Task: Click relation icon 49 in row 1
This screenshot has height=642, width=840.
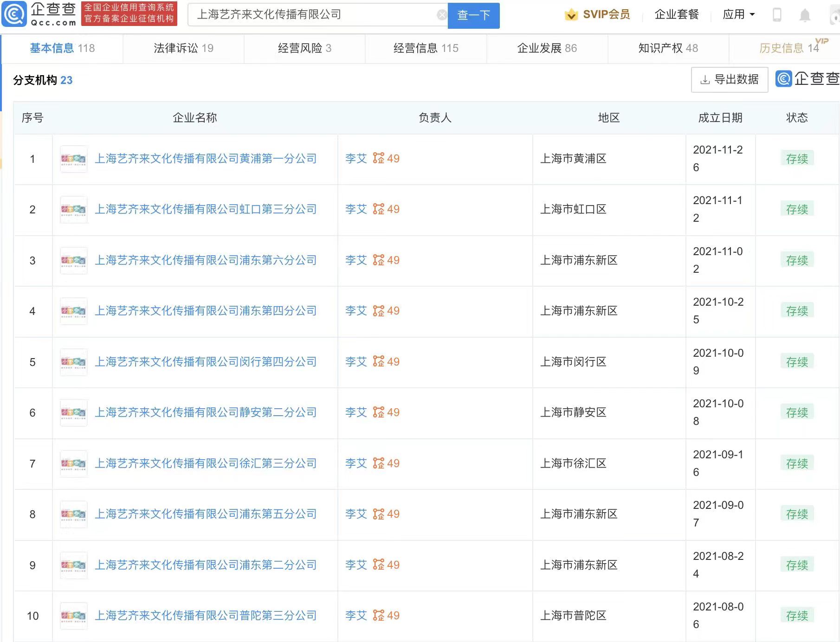Action: [x=386, y=159]
